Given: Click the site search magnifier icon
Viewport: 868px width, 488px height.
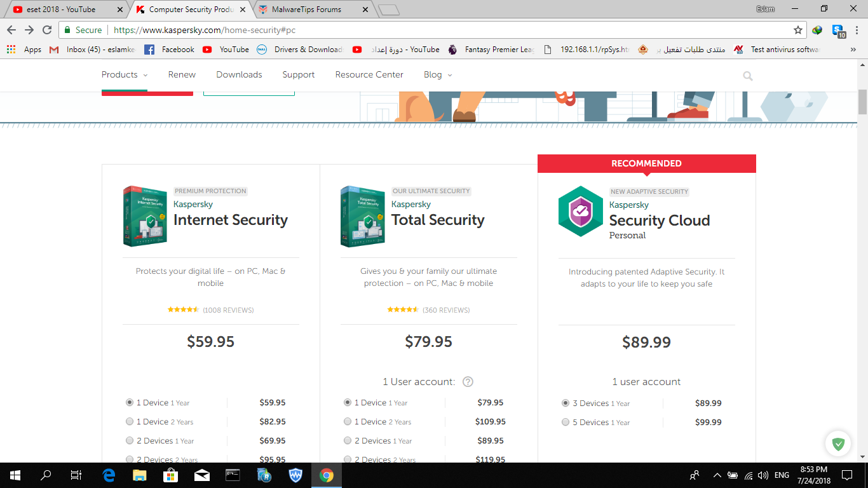Looking at the screenshot, I should (748, 76).
